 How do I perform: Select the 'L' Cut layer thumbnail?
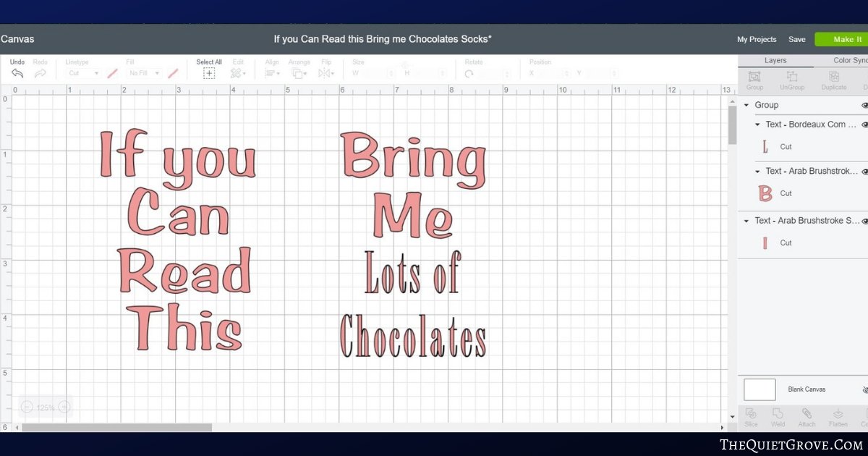point(765,147)
